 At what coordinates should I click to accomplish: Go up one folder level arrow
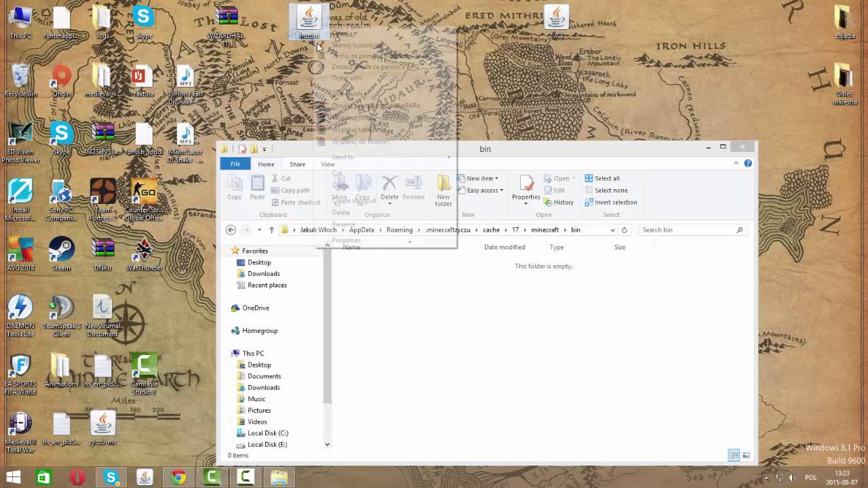271,230
